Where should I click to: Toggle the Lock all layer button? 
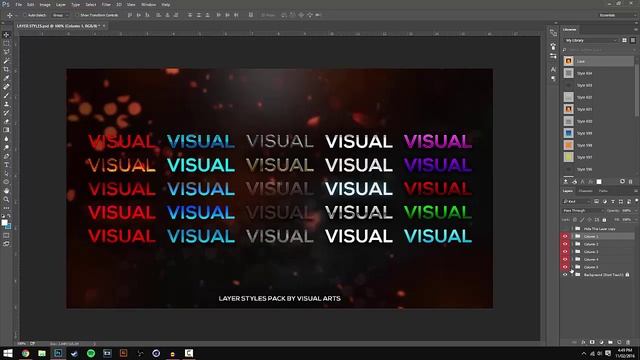pos(604,220)
